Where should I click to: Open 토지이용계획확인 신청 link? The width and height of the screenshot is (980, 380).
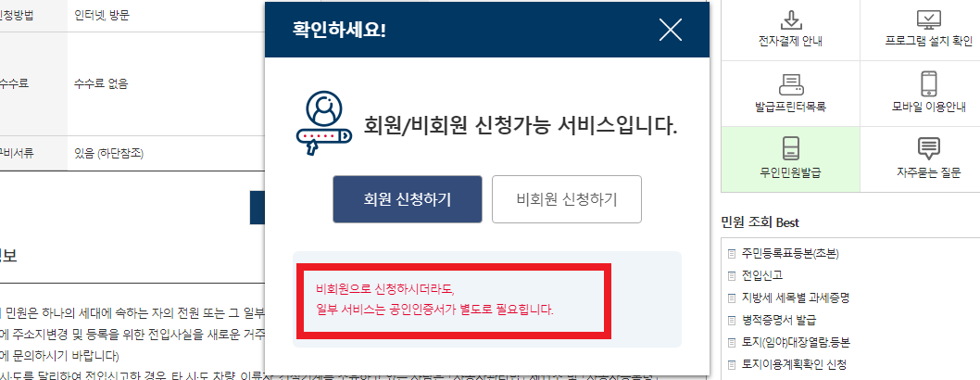[x=794, y=364]
